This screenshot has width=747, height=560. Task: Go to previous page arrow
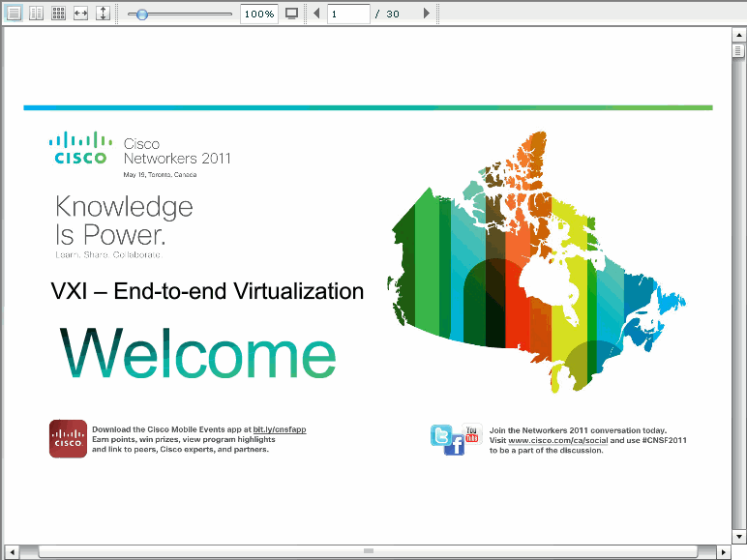316,14
